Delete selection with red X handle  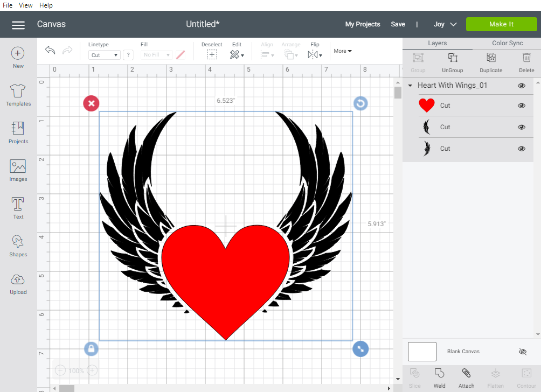click(x=91, y=103)
